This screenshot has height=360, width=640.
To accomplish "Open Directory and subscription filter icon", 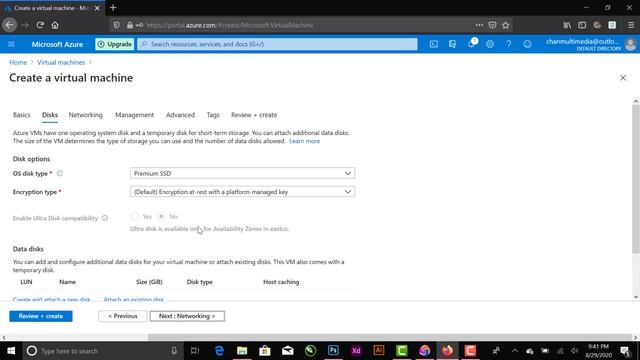I will tap(452, 44).
